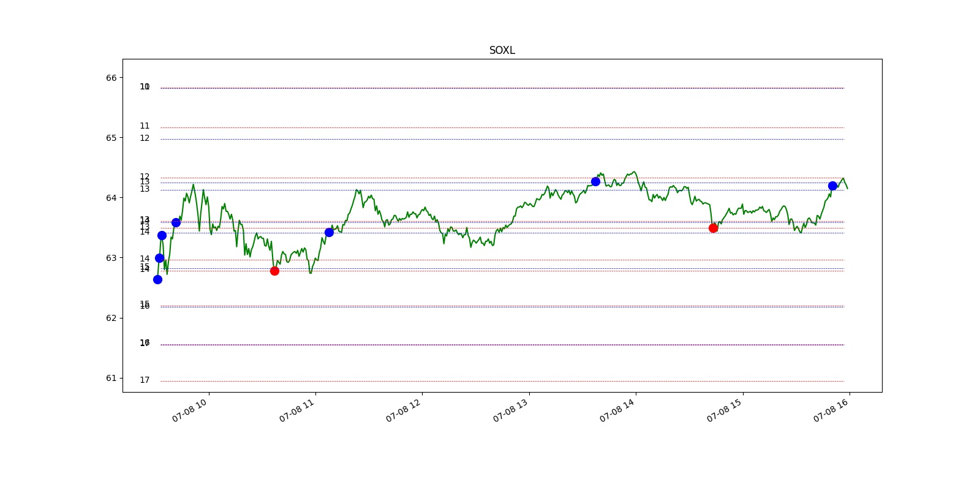Click the SOXL chart title

click(x=502, y=50)
